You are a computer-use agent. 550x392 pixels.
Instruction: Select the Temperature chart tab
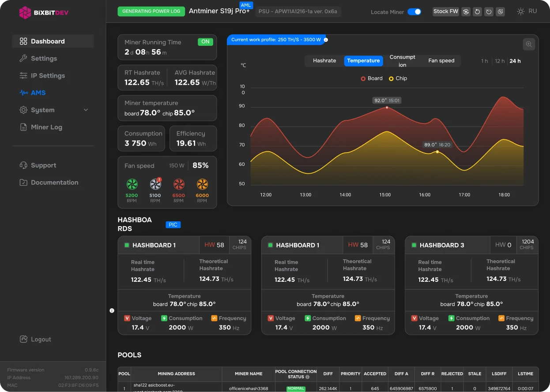tap(363, 61)
